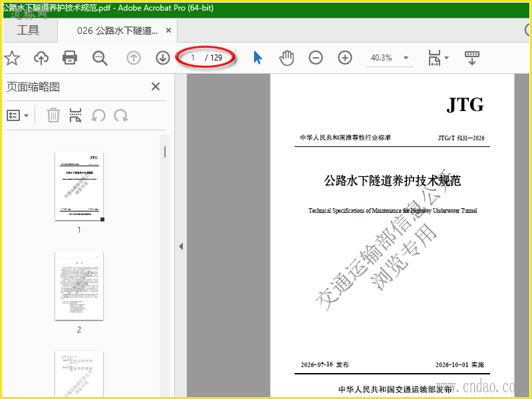
Task: Close the 页面缩略图 panel
Action: 156,86
